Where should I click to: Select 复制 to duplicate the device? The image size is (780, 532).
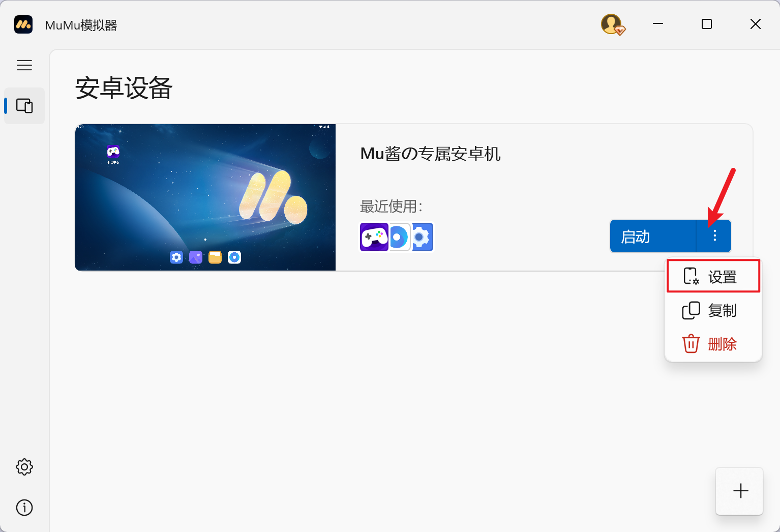click(713, 310)
